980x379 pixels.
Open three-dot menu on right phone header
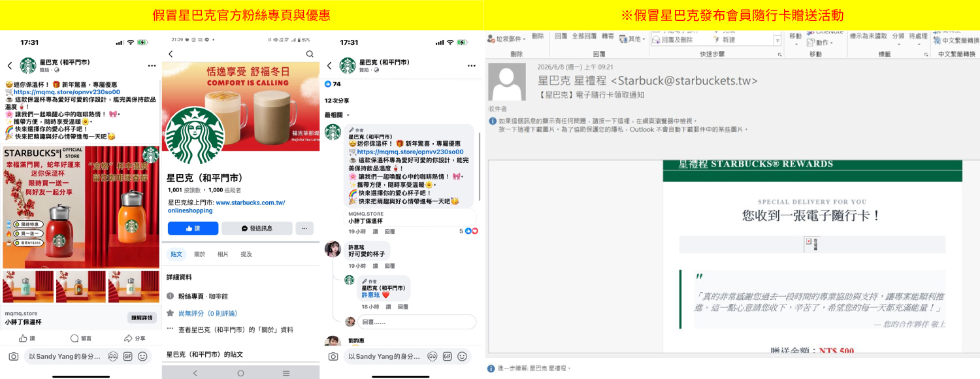(471, 65)
